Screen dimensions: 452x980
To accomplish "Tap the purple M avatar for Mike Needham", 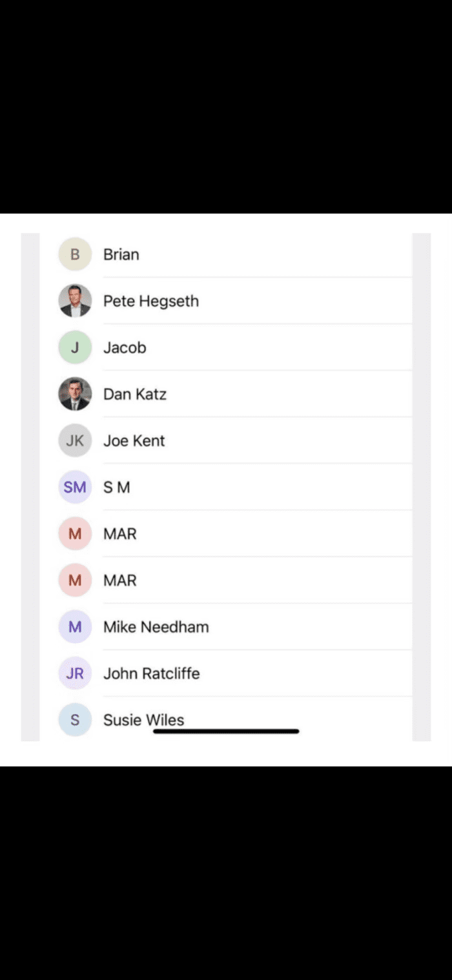I will pos(75,627).
